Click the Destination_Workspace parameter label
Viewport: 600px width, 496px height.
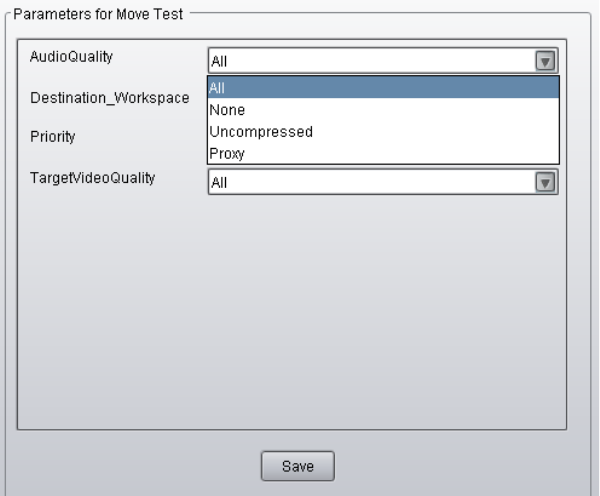(110, 99)
